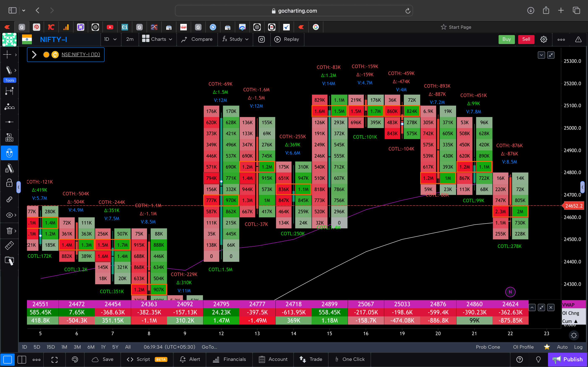
Task: Click the green Buy button
Action: [507, 39]
